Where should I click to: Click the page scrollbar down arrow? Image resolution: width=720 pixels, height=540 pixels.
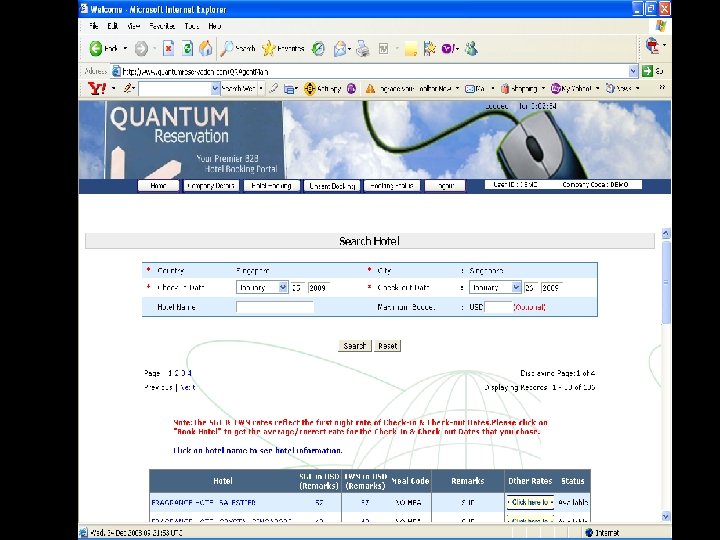click(666, 516)
